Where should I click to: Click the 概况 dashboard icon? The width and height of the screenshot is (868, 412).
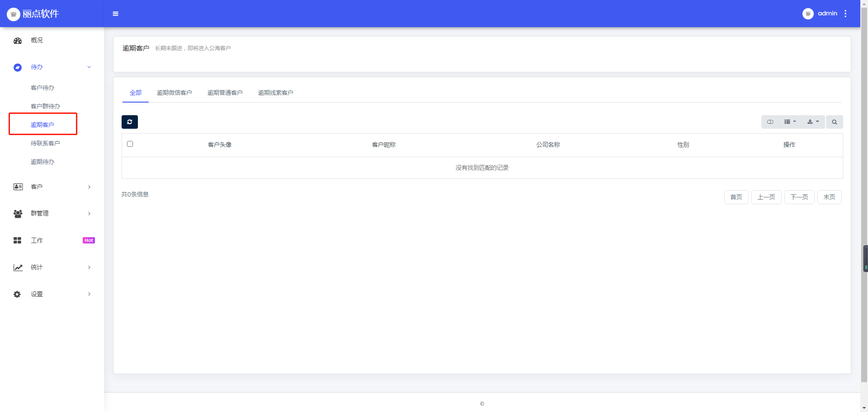tap(18, 41)
